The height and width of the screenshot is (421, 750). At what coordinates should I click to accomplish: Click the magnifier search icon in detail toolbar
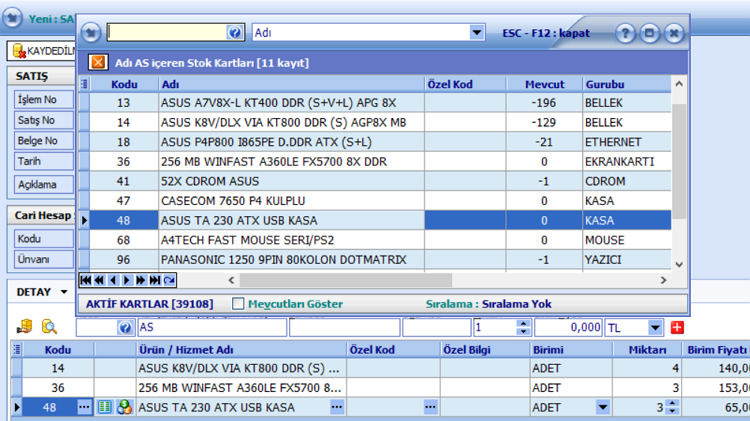click(49, 327)
